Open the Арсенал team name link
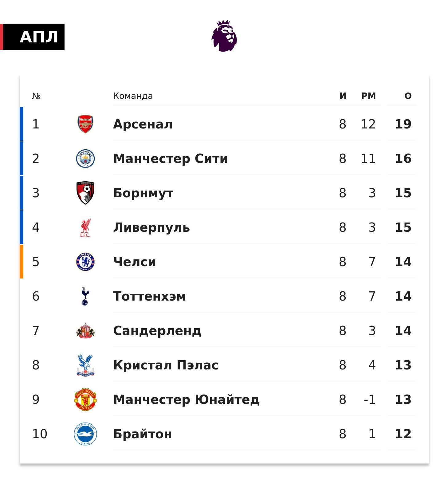Image resolution: width=448 pixels, height=477 pixels. click(x=143, y=124)
